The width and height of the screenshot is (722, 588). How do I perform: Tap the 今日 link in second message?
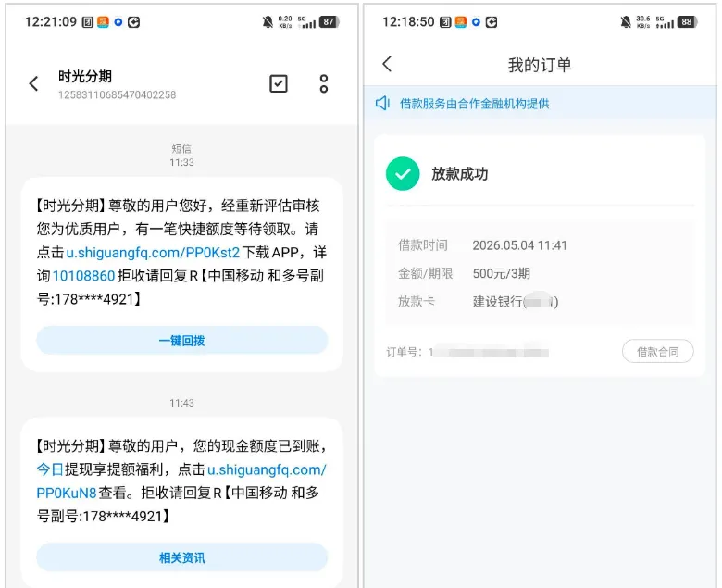(x=50, y=469)
